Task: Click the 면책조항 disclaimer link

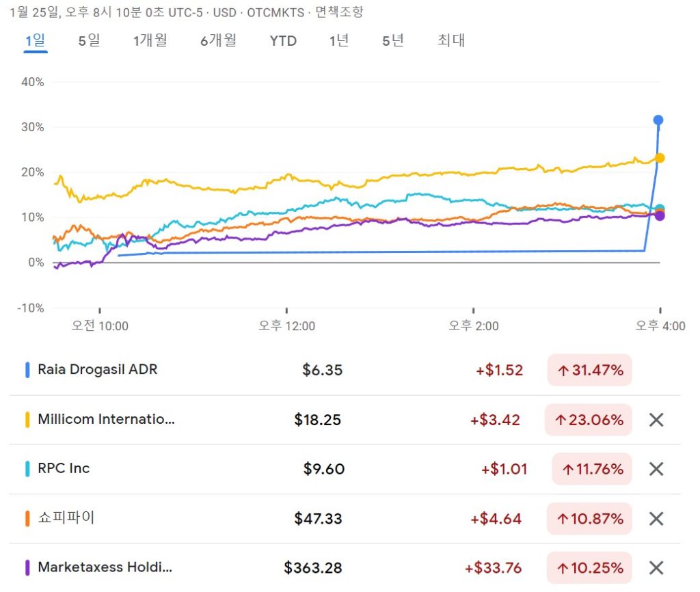Action: [339, 12]
